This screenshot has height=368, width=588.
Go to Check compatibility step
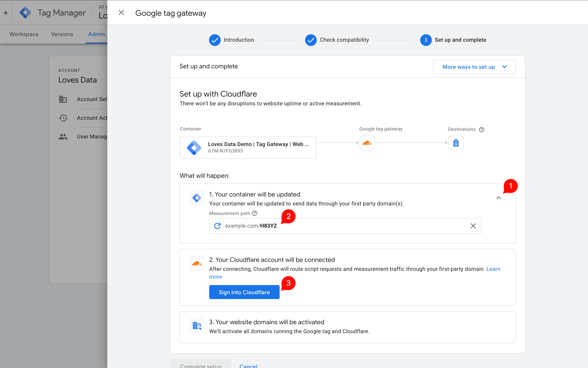coord(337,40)
